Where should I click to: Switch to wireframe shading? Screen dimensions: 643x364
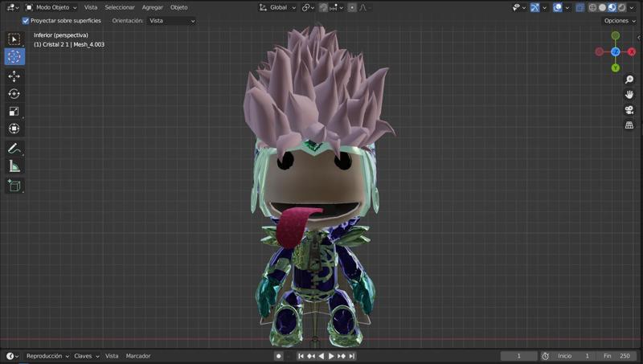click(x=592, y=7)
